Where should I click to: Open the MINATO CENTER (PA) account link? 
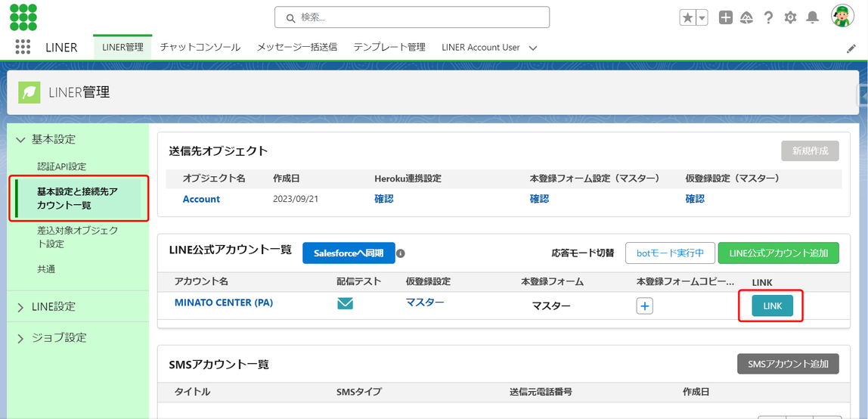224,303
